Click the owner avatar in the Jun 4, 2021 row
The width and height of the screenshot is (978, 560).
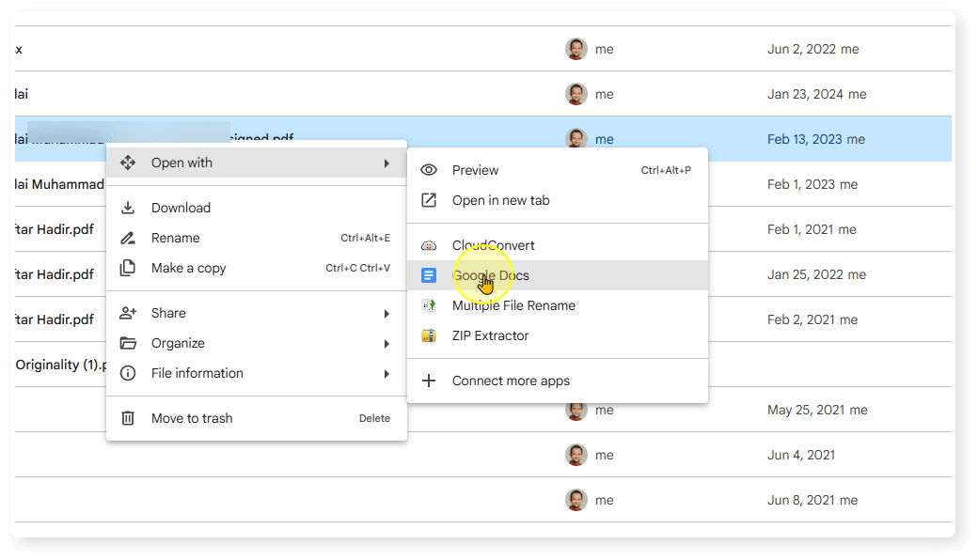(576, 455)
